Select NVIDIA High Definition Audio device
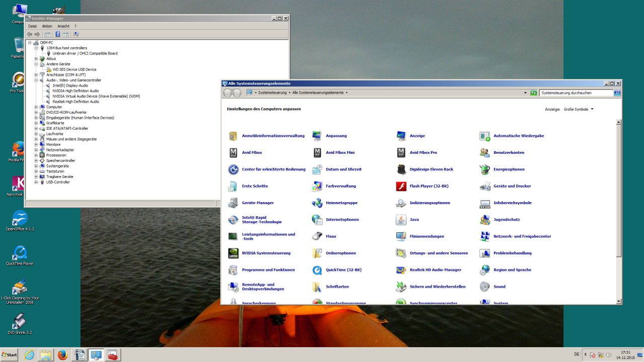The height and width of the screenshot is (362, 644). 75,91
